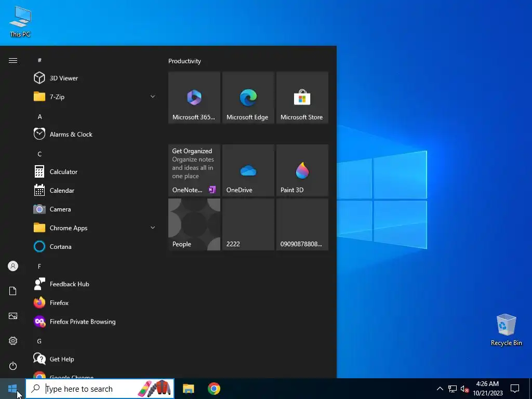Image resolution: width=532 pixels, height=399 pixels.
Task: Open File Explorer from the taskbar
Action: 188,389
